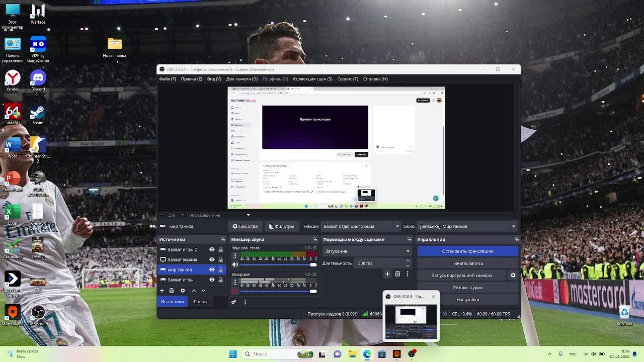Mute the Звук раб. стола speaker icon
This screenshot has height=362, width=644.
[x=235, y=264]
